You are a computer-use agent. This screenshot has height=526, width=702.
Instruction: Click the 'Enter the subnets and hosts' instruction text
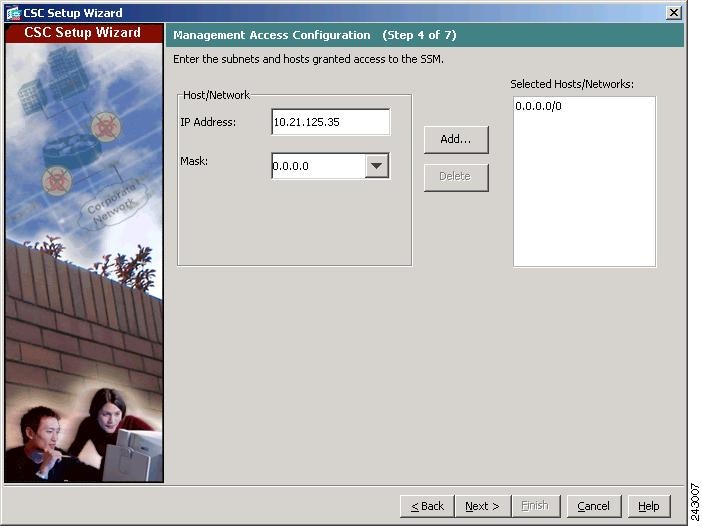pos(308,59)
